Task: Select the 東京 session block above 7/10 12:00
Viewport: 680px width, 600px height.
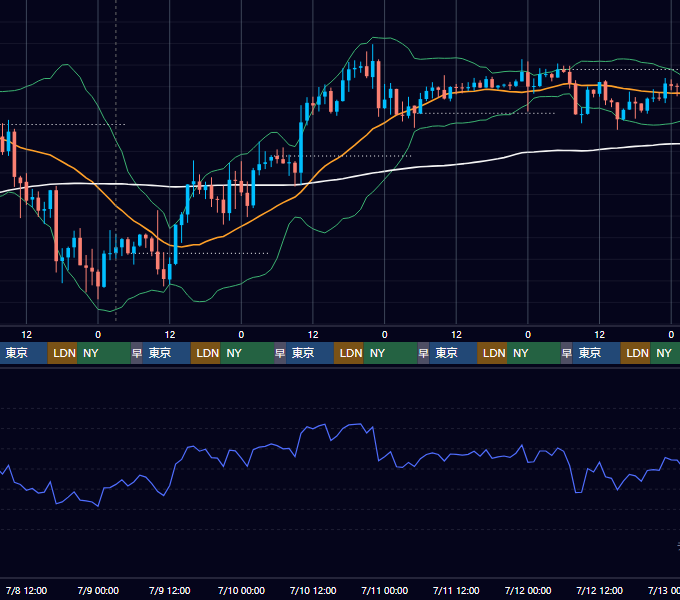Action: tap(310, 353)
